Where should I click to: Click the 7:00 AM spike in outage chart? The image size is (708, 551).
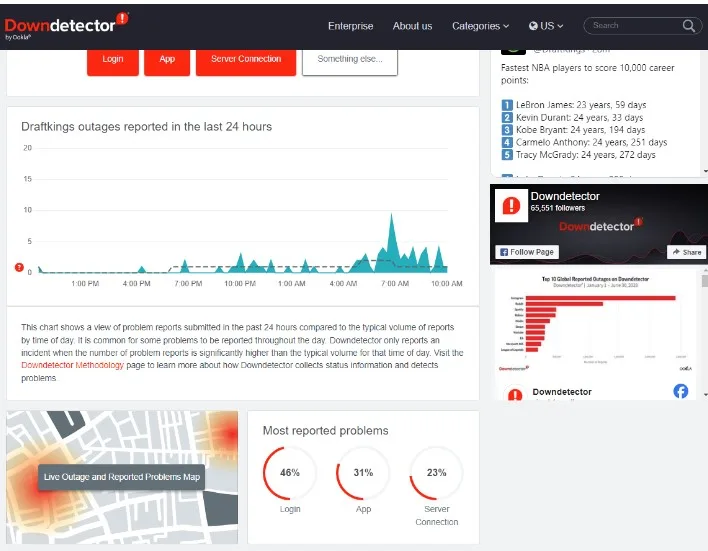[x=391, y=242]
